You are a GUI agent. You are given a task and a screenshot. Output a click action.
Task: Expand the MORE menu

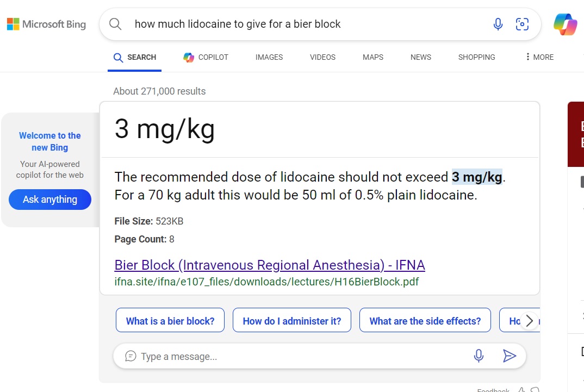tap(539, 57)
